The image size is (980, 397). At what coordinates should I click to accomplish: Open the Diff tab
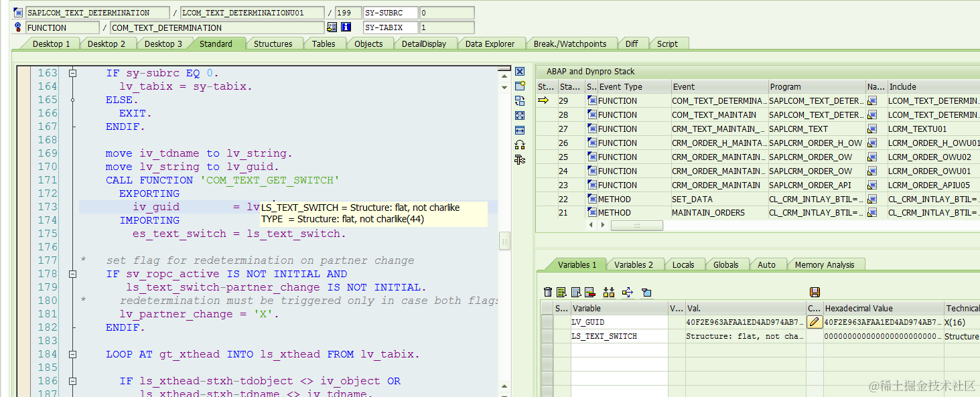(632, 44)
